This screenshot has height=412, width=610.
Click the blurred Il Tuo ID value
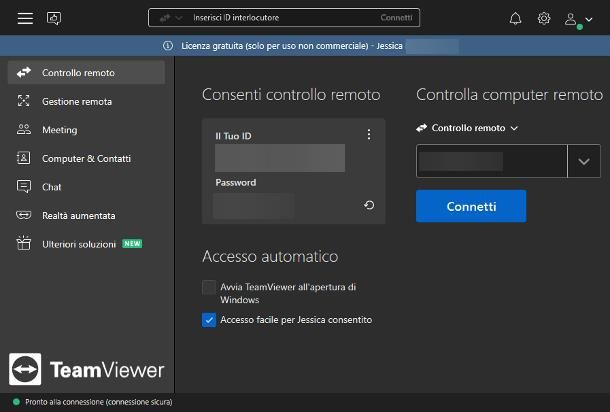(280, 158)
